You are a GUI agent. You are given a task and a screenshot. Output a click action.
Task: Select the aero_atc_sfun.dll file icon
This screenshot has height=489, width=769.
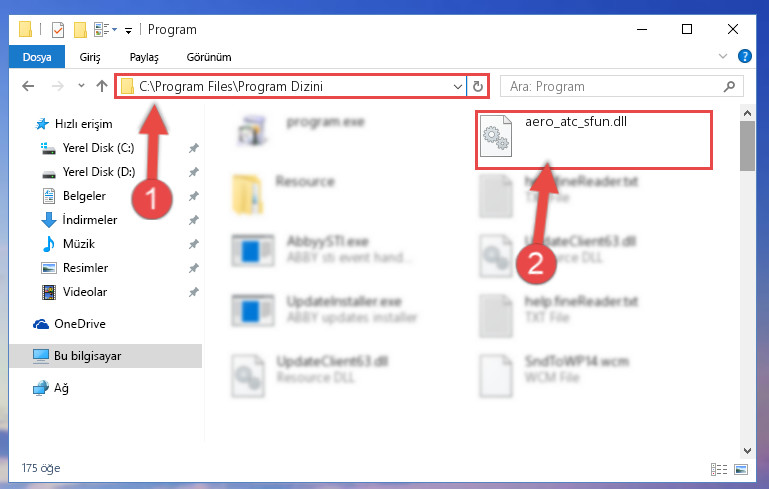[x=495, y=136]
